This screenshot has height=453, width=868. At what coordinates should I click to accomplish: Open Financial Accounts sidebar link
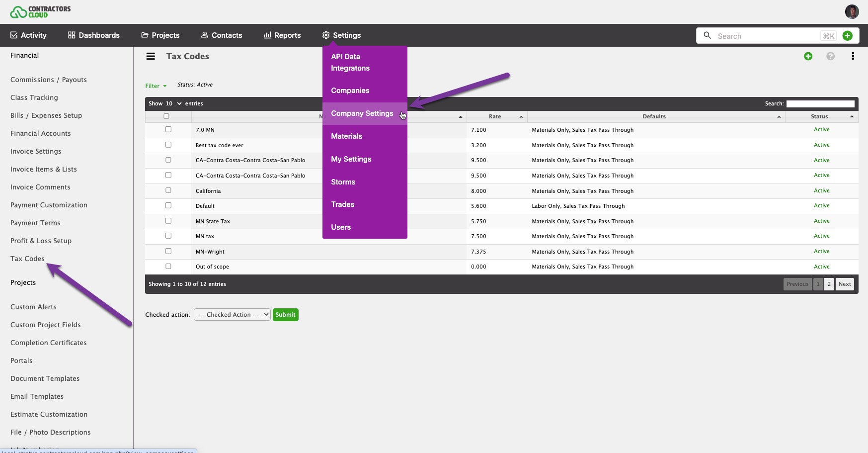point(41,133)
